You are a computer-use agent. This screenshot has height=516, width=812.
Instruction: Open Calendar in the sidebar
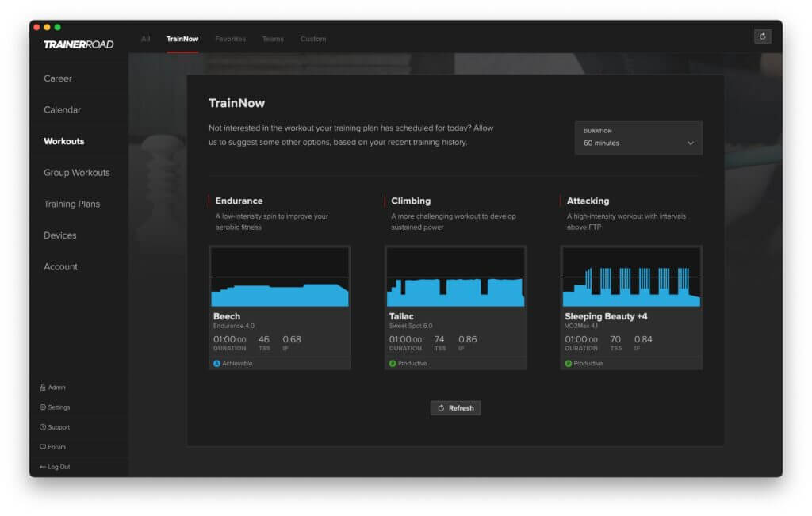click(62, 109)
